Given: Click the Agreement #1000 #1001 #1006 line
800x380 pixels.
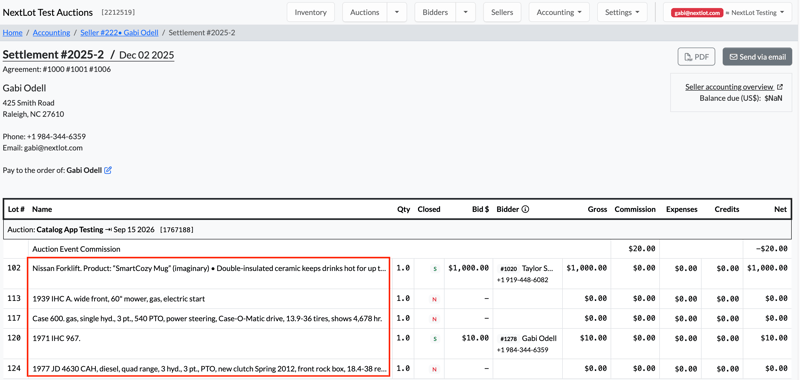Looking at the screenshot, I should [57, 69].
